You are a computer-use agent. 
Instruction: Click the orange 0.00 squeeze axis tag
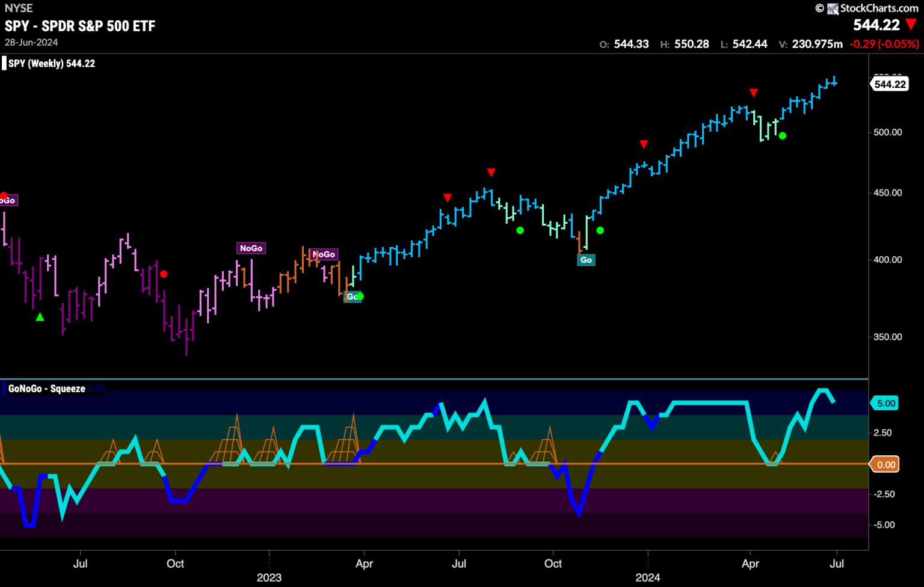(885, 464)
